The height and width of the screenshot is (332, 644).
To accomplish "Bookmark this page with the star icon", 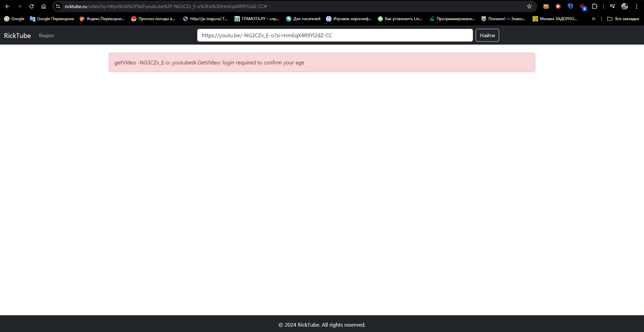I will point(529,6).
